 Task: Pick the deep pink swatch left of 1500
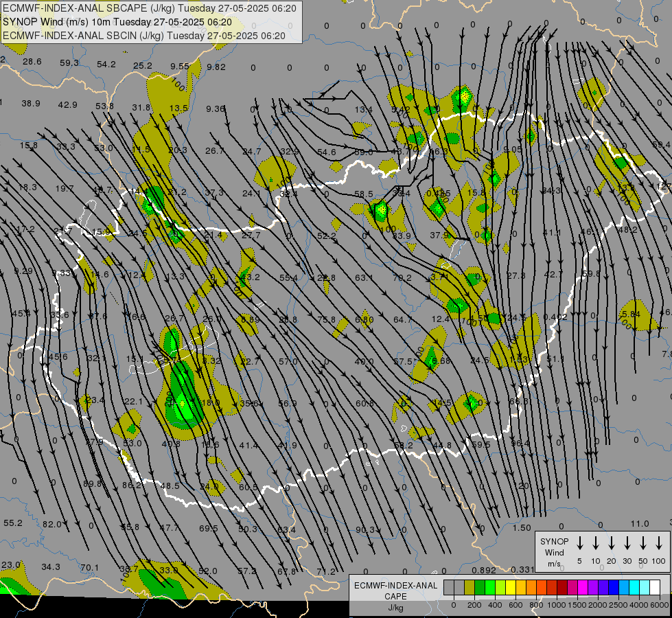tap(572, 588)
